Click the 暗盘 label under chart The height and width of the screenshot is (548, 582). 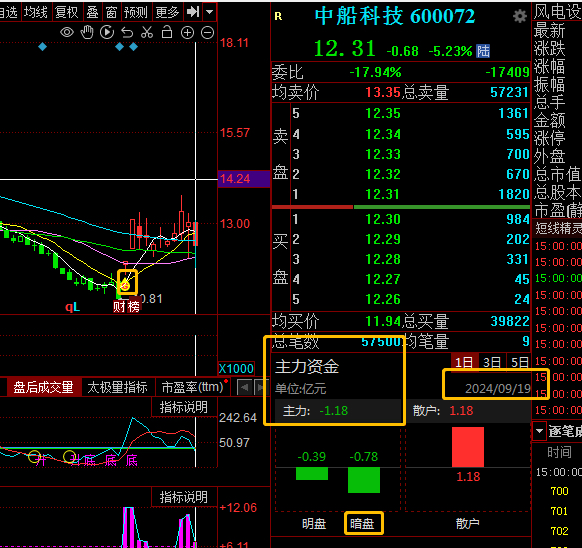click(x=362, y=523)
